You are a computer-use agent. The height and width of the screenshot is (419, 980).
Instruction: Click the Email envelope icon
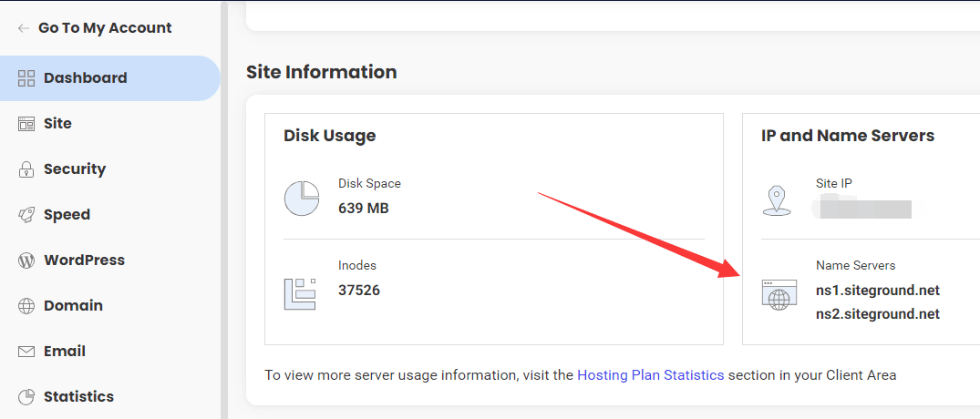pyautogui.click(x=26, y=352)
